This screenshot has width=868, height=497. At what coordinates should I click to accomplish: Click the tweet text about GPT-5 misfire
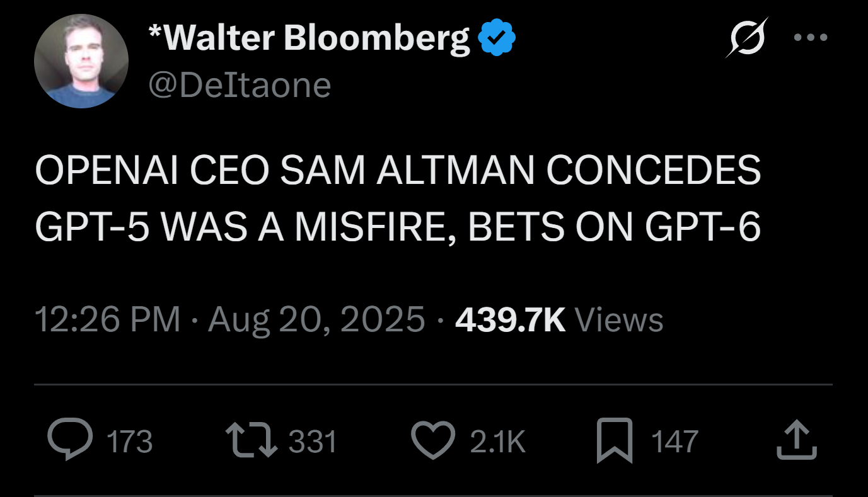point(397,200)
